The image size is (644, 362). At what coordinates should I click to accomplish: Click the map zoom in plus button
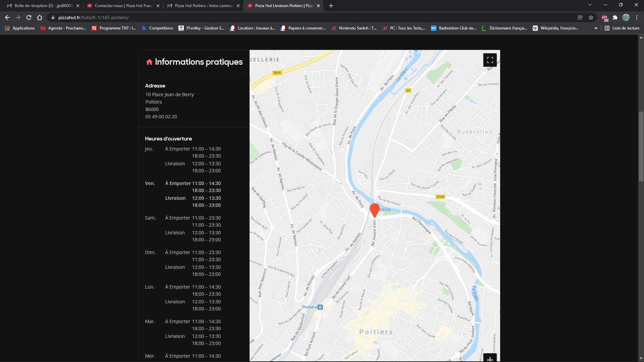click(x=490, y=359)
